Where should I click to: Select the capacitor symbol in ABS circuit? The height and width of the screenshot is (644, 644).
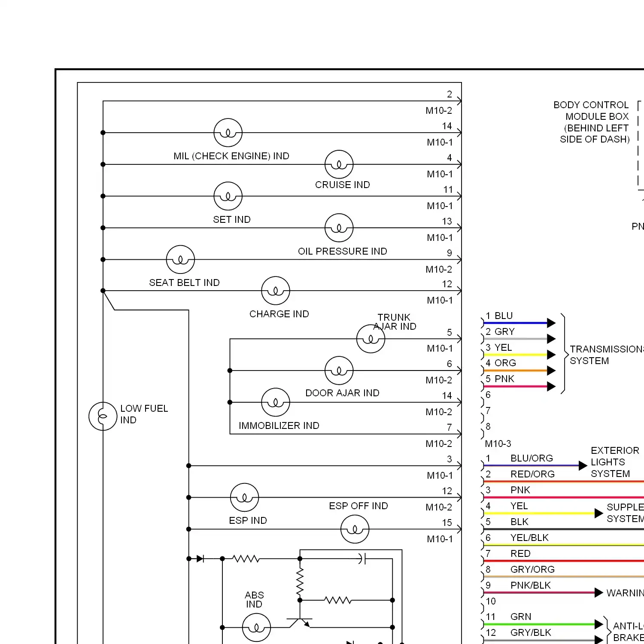tap(362, 559)
